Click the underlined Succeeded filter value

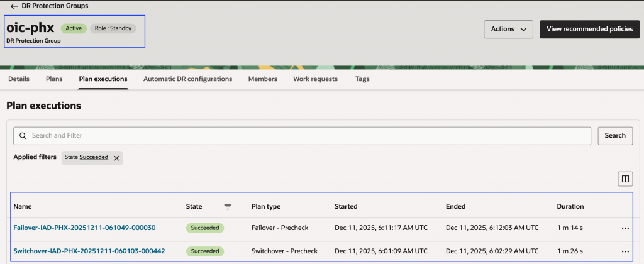point(94,157)
